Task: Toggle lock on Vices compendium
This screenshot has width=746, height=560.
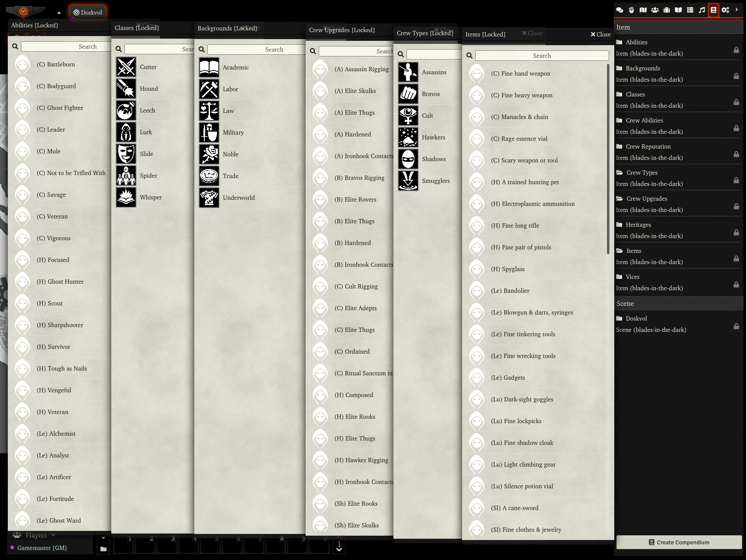Action: (736, 285)
